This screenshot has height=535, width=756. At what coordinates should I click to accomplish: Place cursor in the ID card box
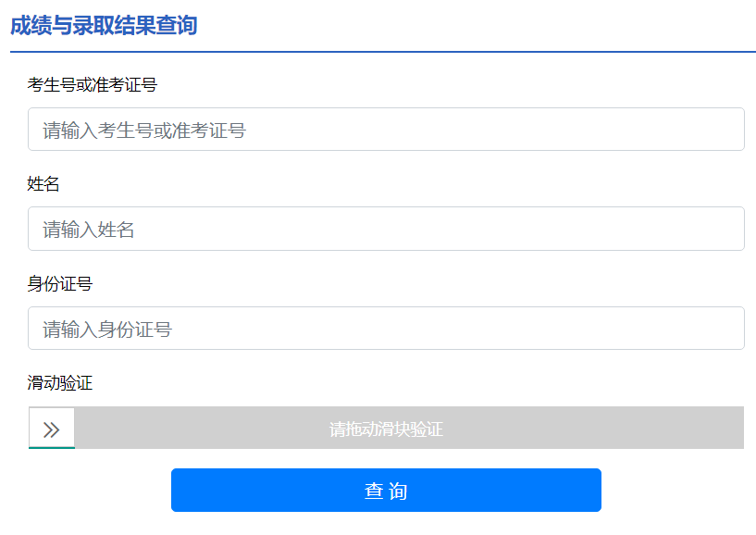tap(463, 329)
